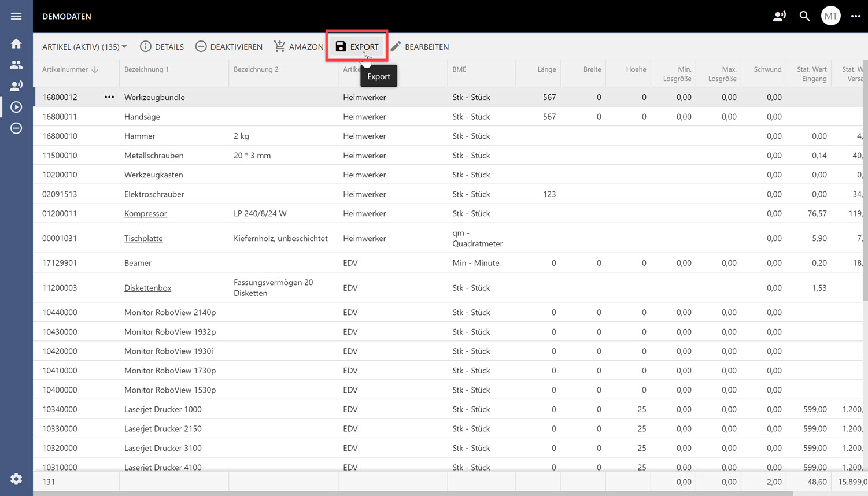The width and height of the screenshot is (868, 496).
Task: Expand the Artikel (Aktiv) view dropdown
Action: [x=84, y=47]
